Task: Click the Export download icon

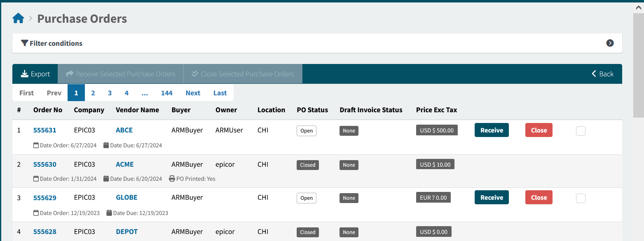Action: (25, 74)
